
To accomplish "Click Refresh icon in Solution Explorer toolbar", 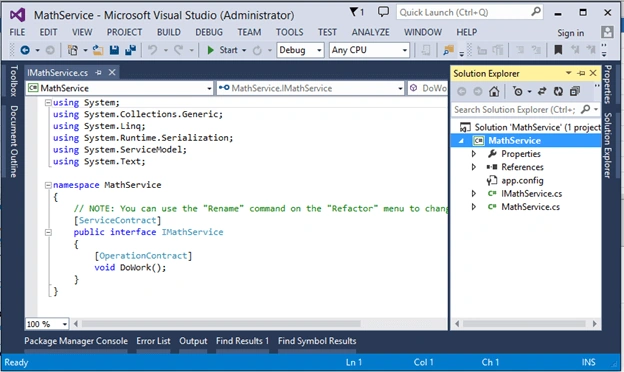I will point(558,92).
